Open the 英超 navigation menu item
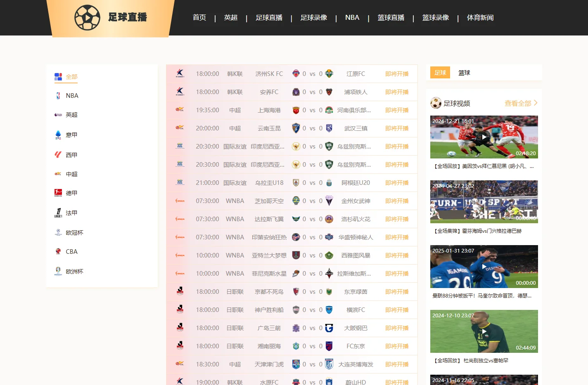The image size is (588, 385). point(231,18)
